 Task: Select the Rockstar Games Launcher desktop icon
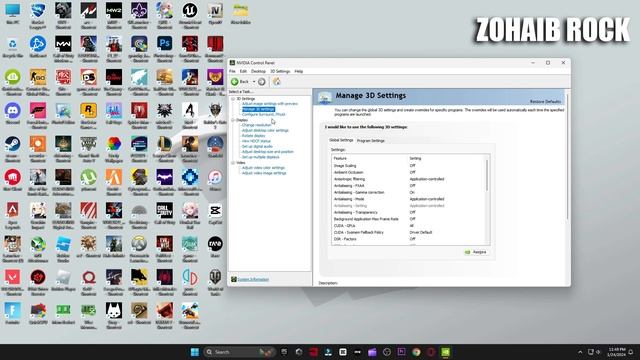[x=89, y=116]
